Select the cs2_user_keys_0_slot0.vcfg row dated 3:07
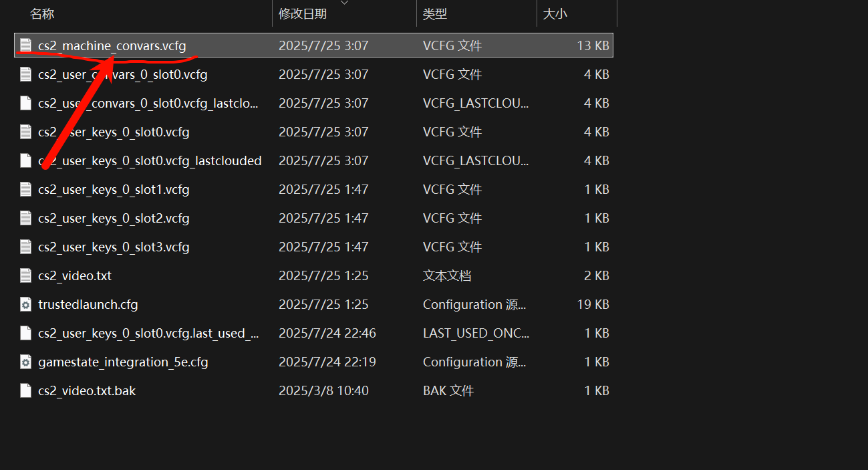The height and width of the screenshot is (470, 868). tap(313, 132)
